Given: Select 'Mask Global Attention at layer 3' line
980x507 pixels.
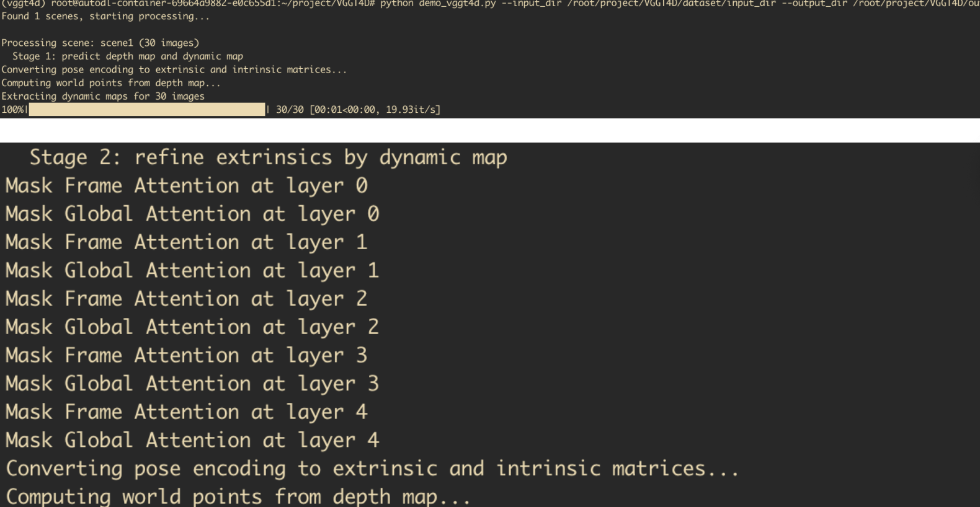Looking at the screenshot, I should [x=192, y=384].
